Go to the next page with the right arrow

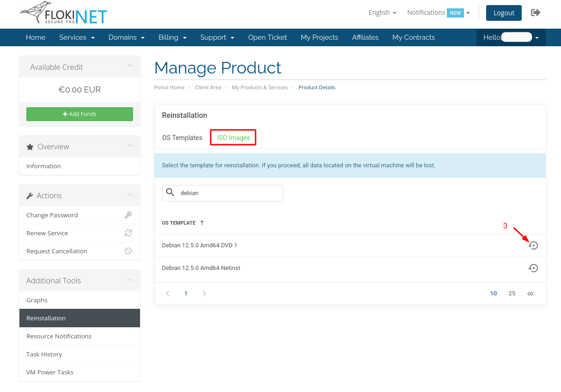pyautogui.click(x=204, y=294)
